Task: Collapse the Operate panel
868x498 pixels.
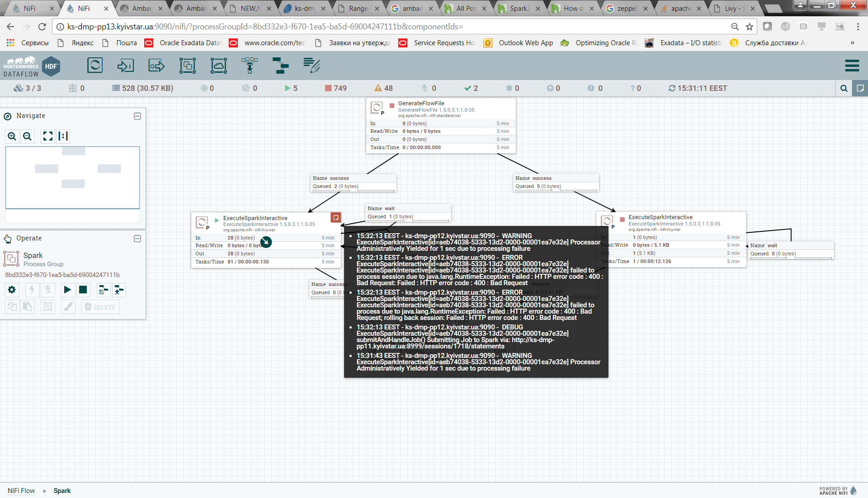Action: [137, 239]
